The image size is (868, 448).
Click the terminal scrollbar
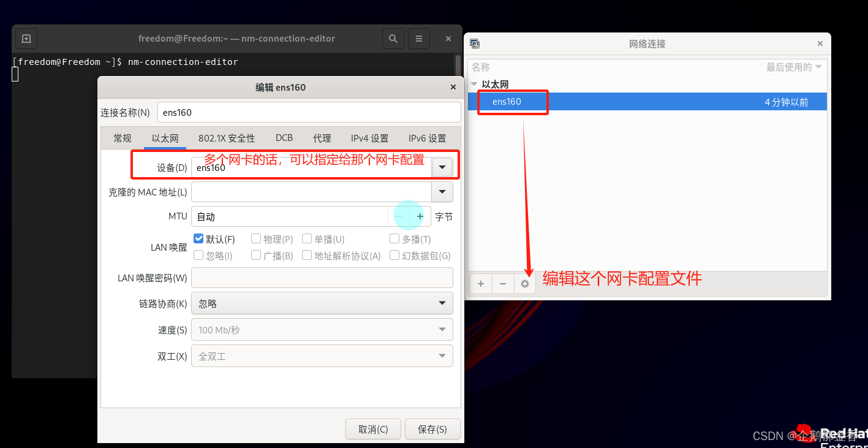(x=458, y=65)
